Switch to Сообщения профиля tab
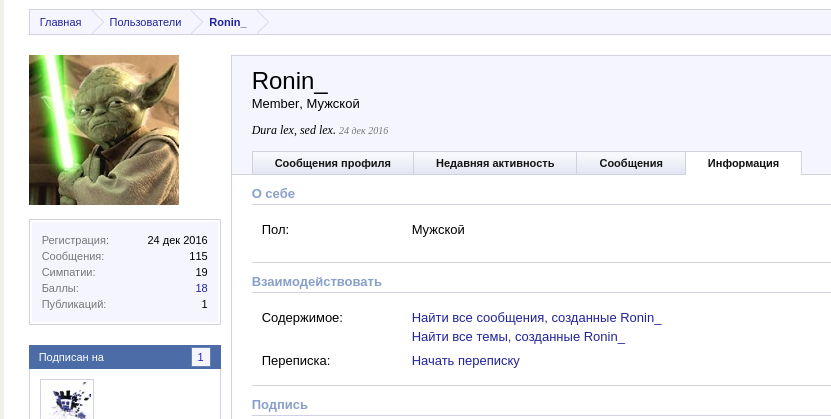Screen dimensions: 831x419 tap(332, 163)
